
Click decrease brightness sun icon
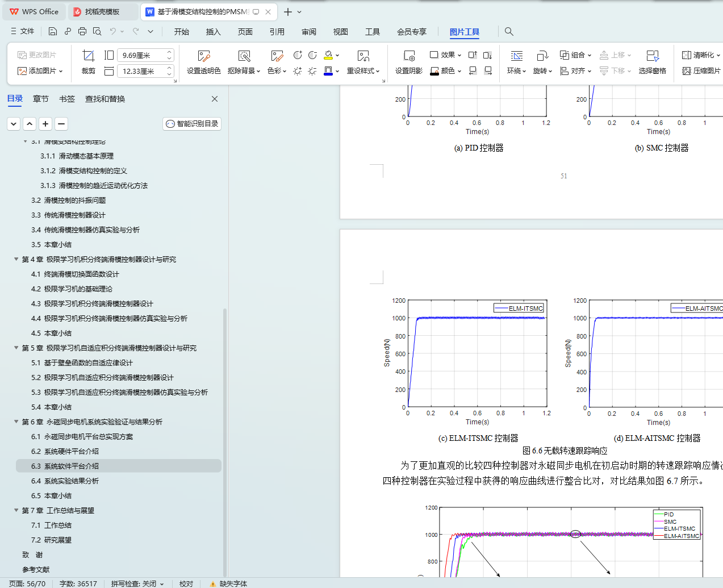pyautogui.click(x=312, y=71)
